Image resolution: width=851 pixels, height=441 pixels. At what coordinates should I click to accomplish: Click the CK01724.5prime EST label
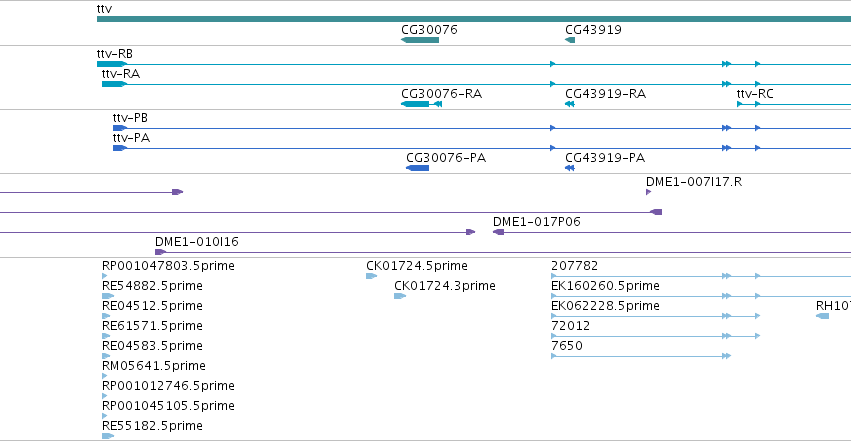(x=417, y=266)
